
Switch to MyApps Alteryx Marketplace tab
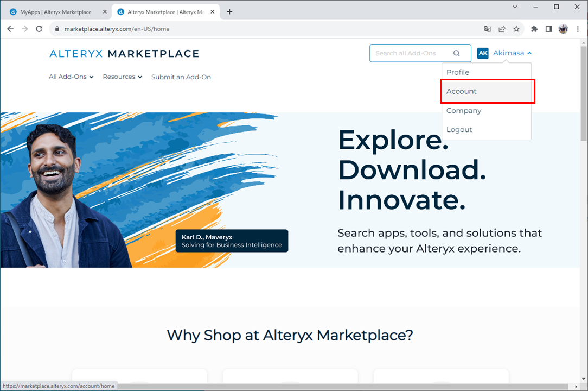click(55, 12)
